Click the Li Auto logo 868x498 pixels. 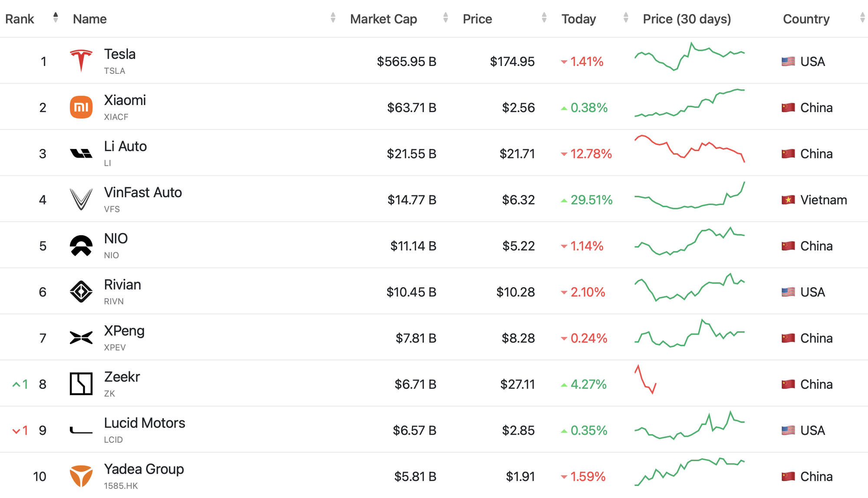point(81,153)
